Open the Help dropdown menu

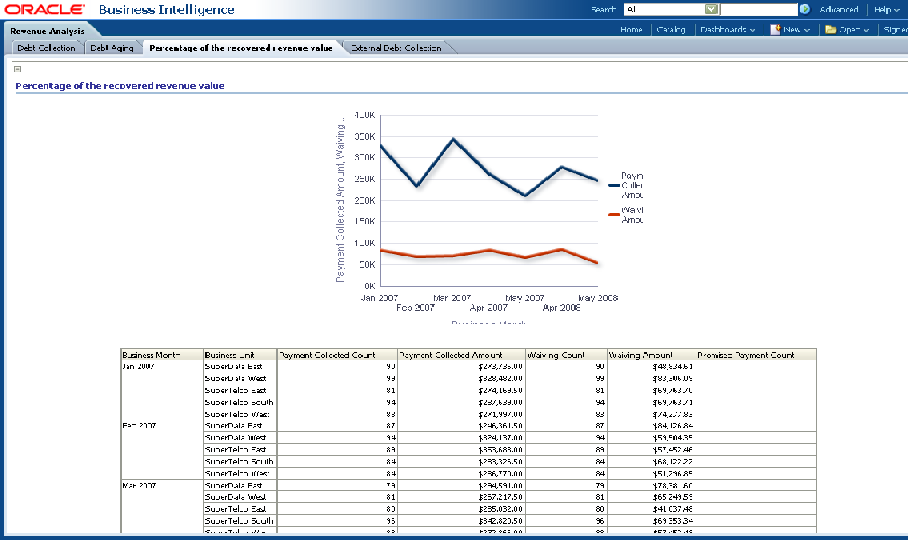pos(887,9)
